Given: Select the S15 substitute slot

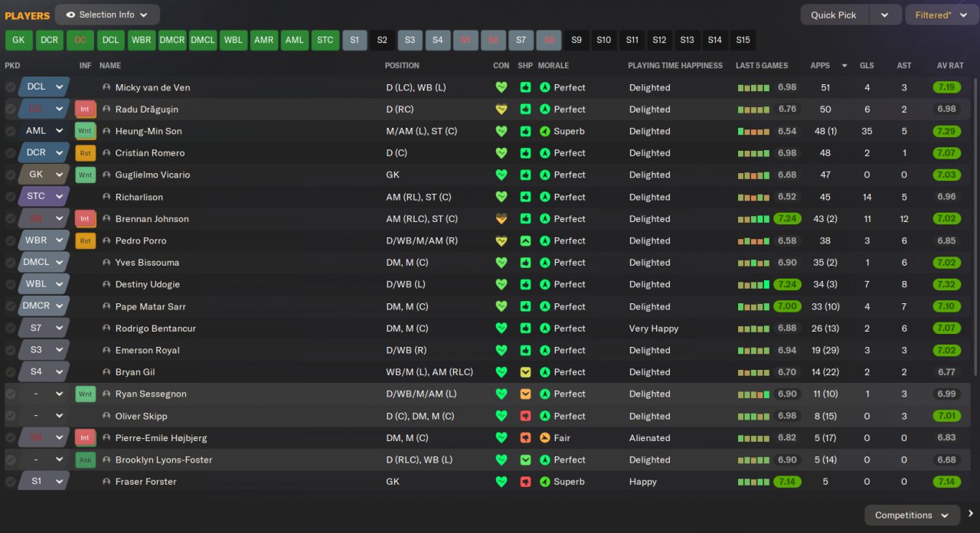Looking at the screenshot, I should 743,41.
